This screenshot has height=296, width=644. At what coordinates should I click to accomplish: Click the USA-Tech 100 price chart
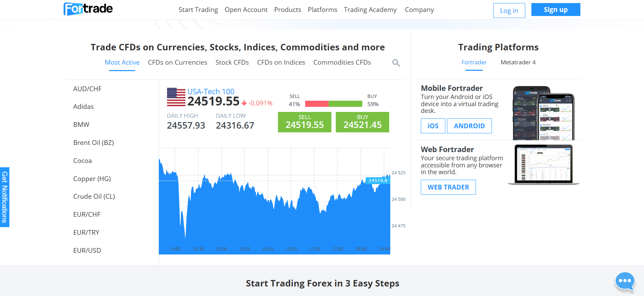pyautogui.click(x=275, y=201)
